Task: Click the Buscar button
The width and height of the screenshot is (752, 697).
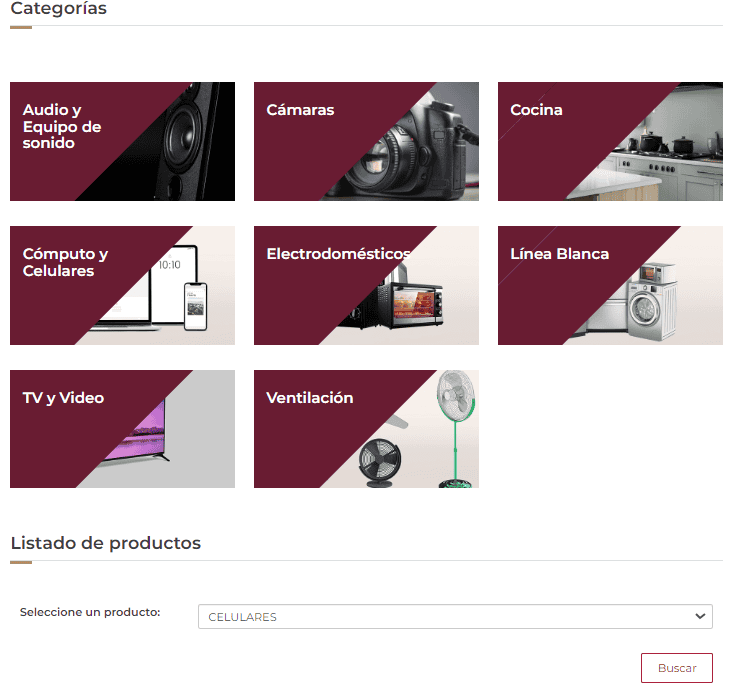Action: (677, 668)
